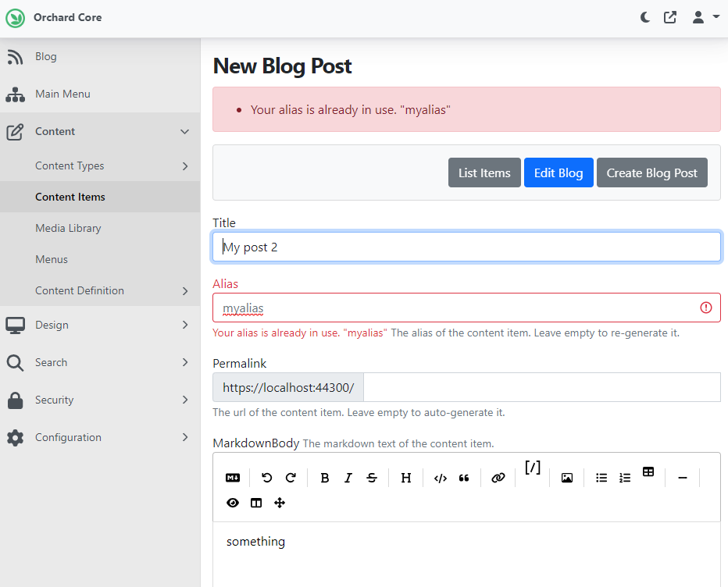Expand the Design menu chevron
This screenshot has width=728, height=587.
(185, 325)
